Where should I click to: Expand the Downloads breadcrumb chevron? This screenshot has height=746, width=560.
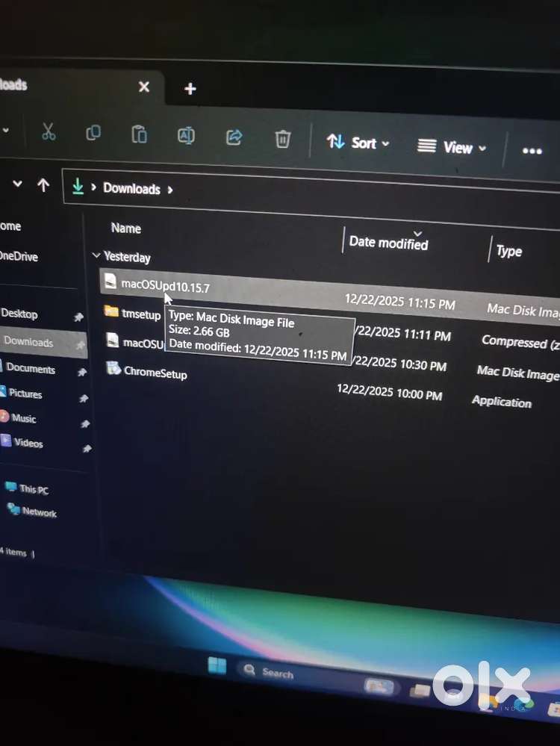170,190
